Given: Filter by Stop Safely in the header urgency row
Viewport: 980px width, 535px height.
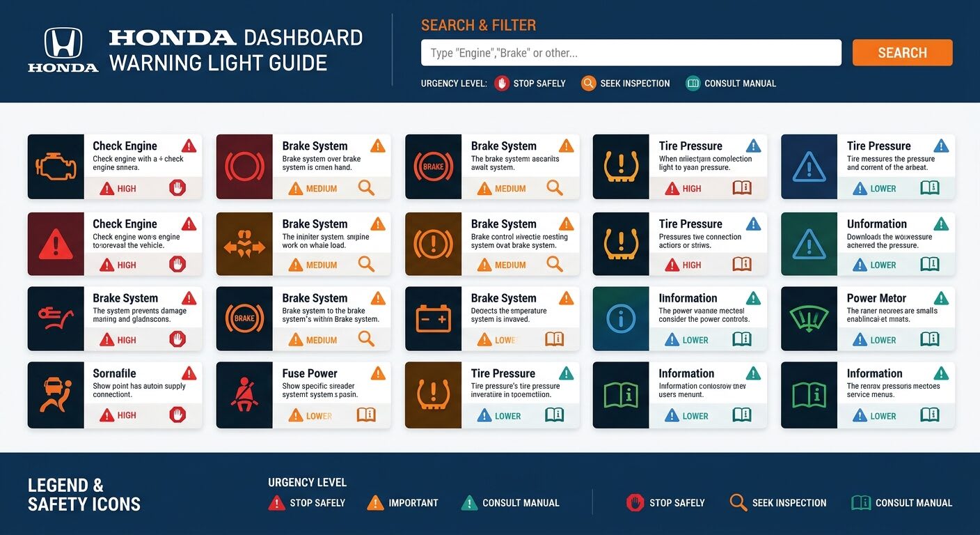Looking at the screenshot, I should (x=530, y=84).
